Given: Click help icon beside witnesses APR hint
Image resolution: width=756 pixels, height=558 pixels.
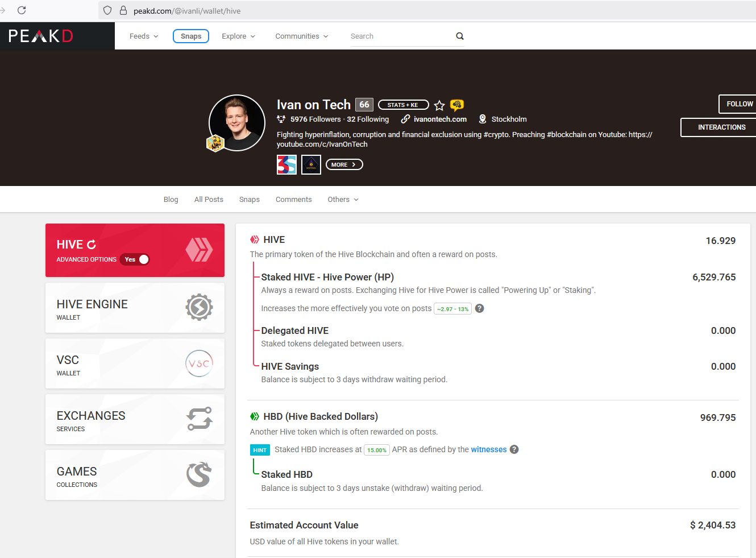Looking at the screenshot, I should tap(514, 449).
